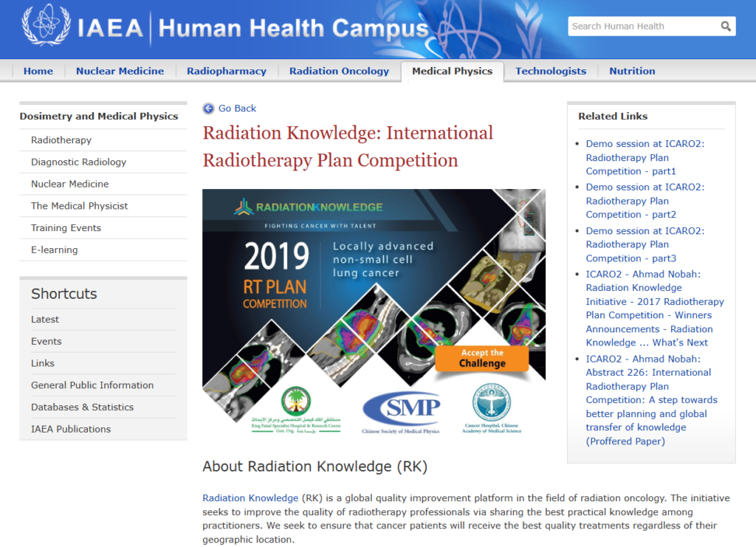Click the search magnifier icon

tap(726, 27)
